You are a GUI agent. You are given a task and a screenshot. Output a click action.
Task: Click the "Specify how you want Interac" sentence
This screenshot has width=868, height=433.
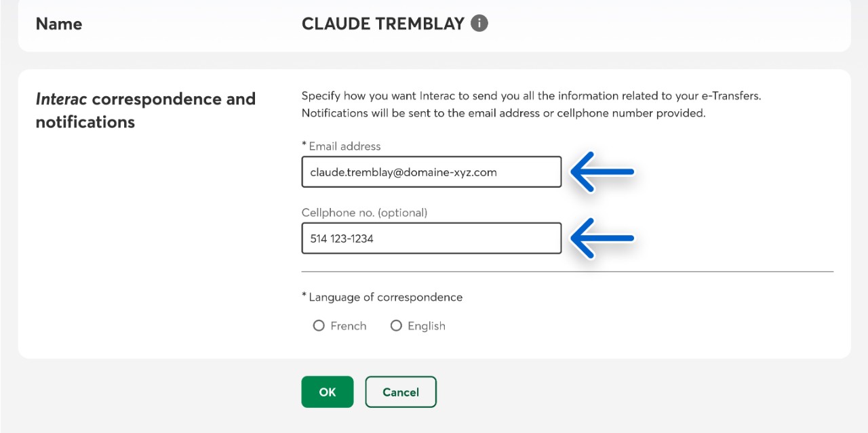click(x=531, y=96)
